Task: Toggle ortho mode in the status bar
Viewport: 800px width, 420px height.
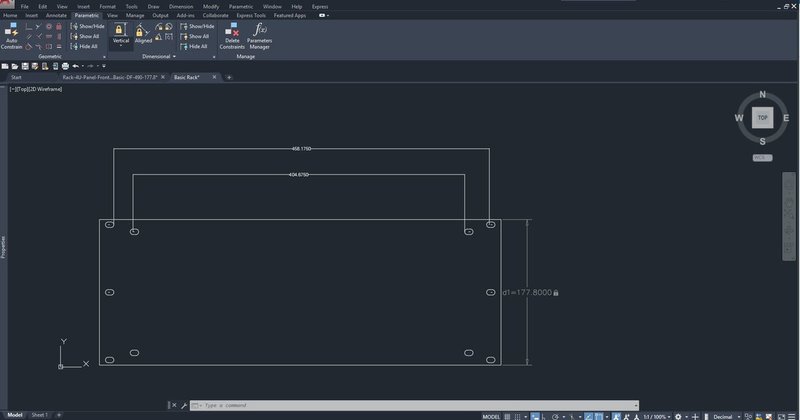Action: click(x=544, y=416)
